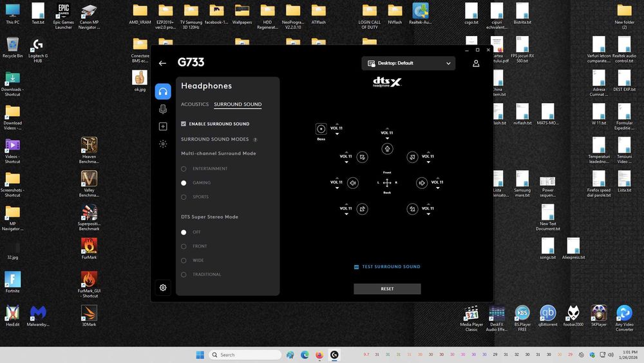644x363 pixels.
Task: Set DTS Super Stereo Mode to Front
Action: coord(184,247)
